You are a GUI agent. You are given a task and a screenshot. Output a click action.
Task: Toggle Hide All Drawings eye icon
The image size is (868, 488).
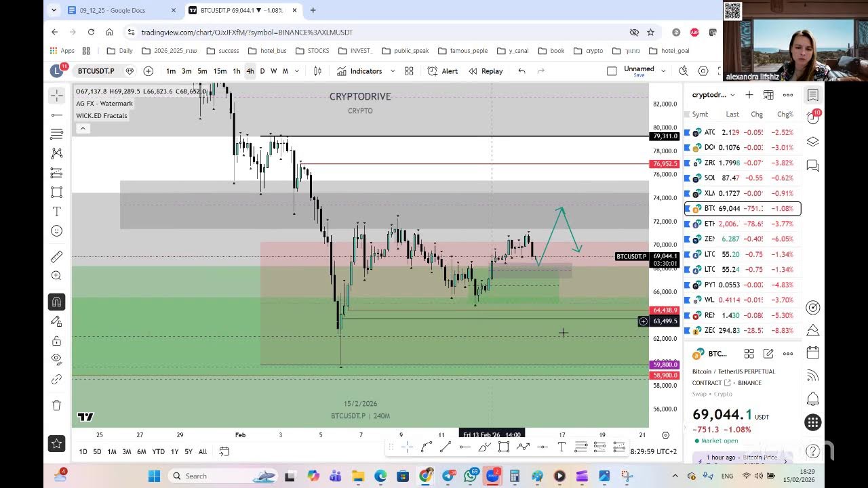click(x=56, y=360)
